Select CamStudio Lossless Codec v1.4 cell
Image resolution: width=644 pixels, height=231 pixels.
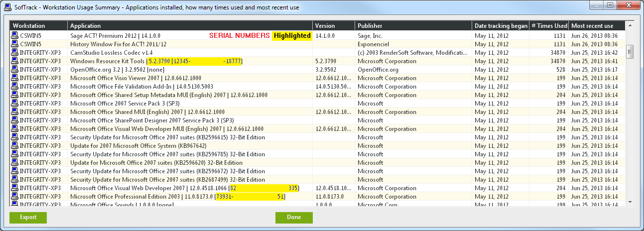[x=190, y=53]
